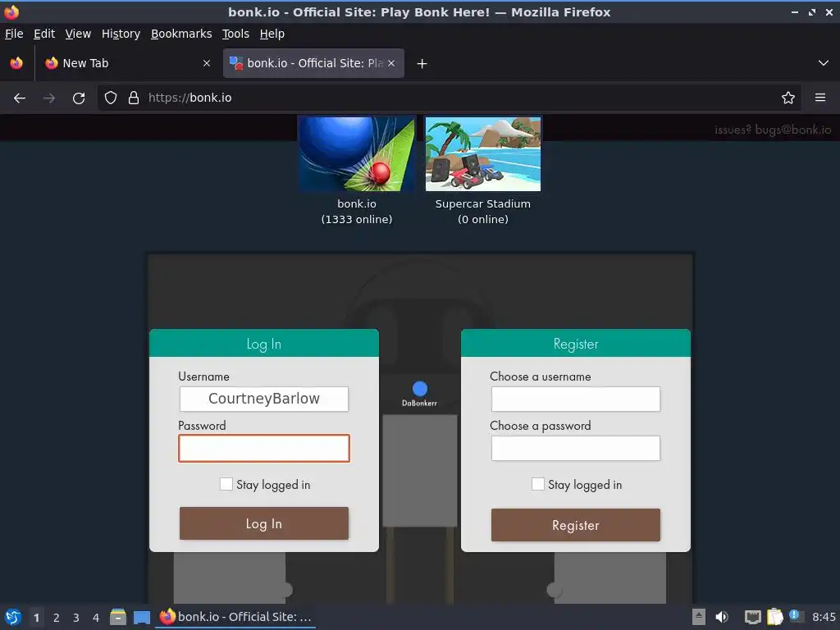Select the bonk.io game thumbnail

point(357,153)
